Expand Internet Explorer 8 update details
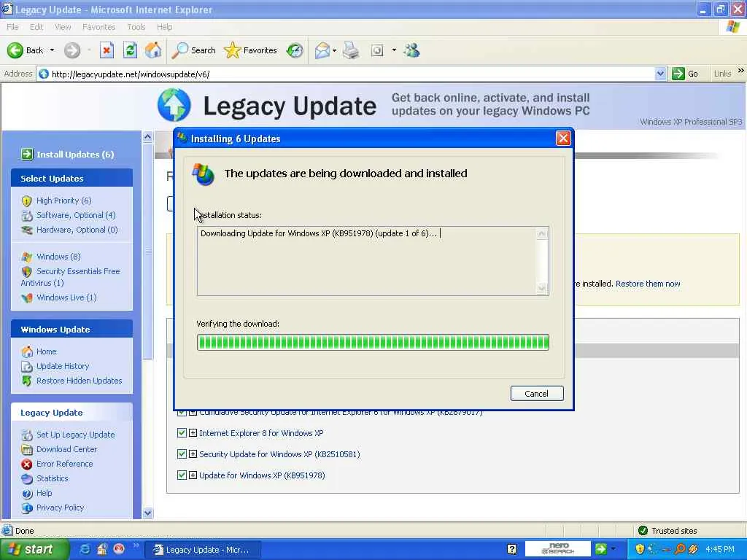 point(193,433)
